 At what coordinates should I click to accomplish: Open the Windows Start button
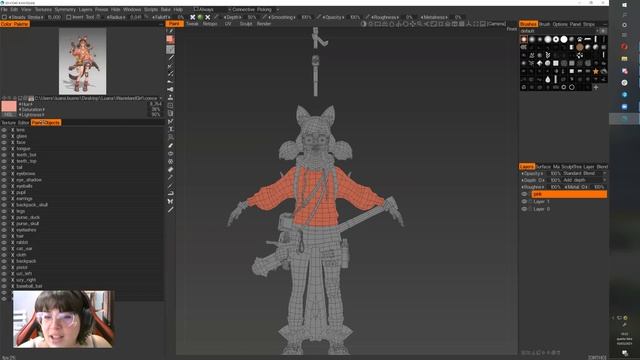point(624,5)
